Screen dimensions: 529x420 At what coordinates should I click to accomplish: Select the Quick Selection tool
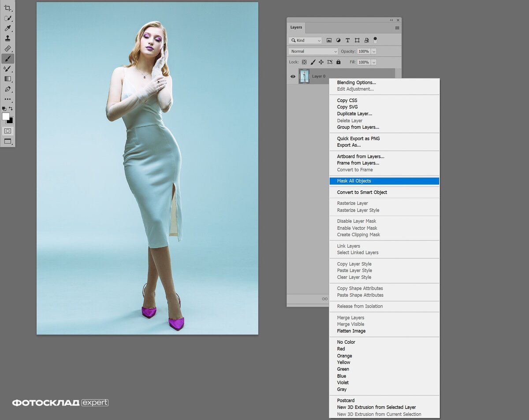click(7, 18)
